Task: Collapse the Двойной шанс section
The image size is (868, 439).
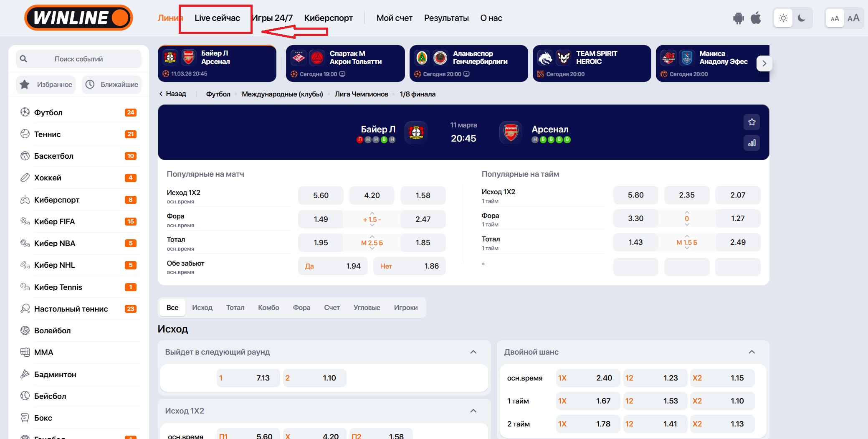Action: [x=752, y=352]
